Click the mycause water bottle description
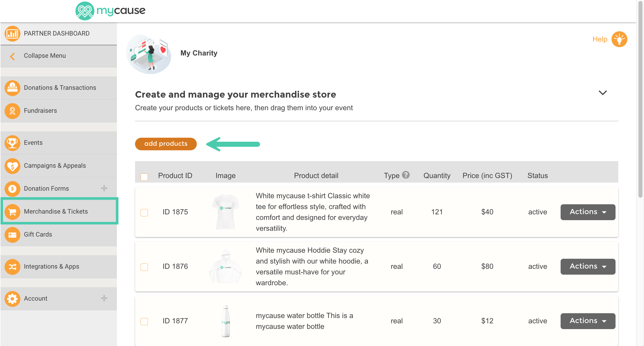Viewport: 644px width, 346px height. 304,321
